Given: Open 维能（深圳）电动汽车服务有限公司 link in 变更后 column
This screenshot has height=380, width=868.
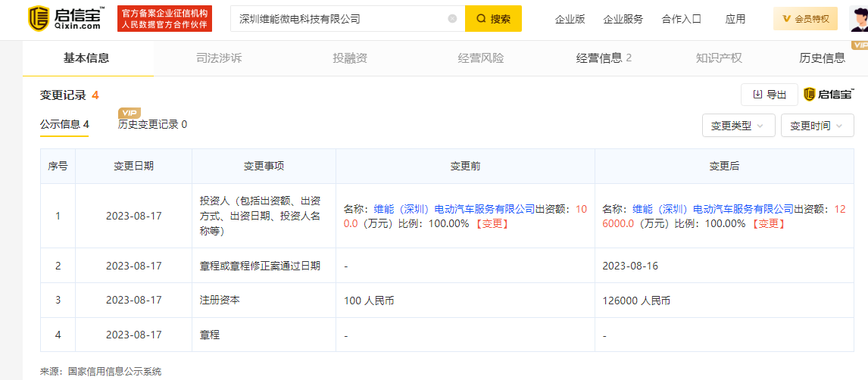Looking at the screenshot, I should (x=713, y=209).
